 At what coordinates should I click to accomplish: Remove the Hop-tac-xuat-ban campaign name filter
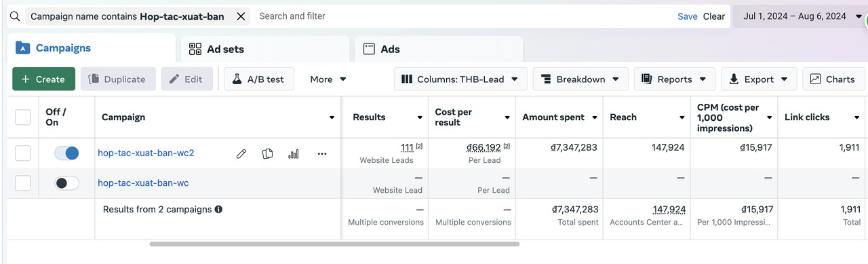pos(241,16)
